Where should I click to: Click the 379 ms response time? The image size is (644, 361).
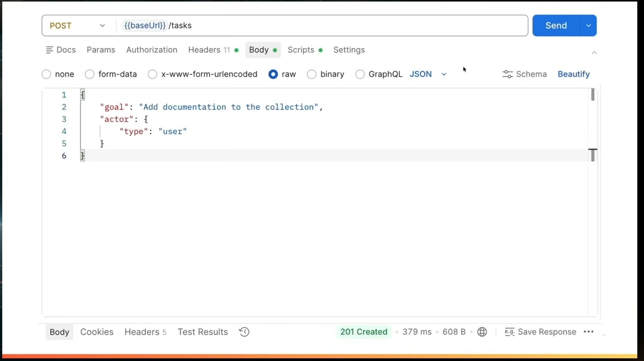point(417,332)
